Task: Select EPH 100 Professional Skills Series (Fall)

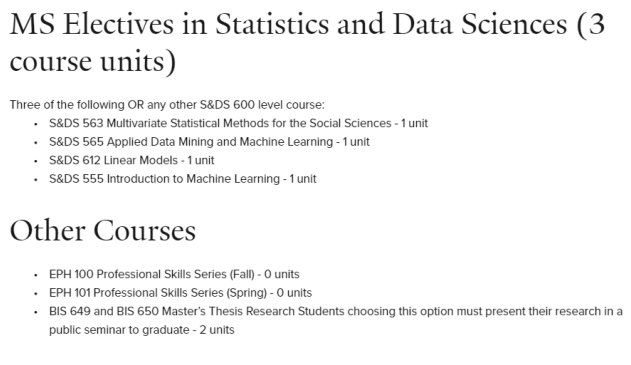Action: [174, 274]
